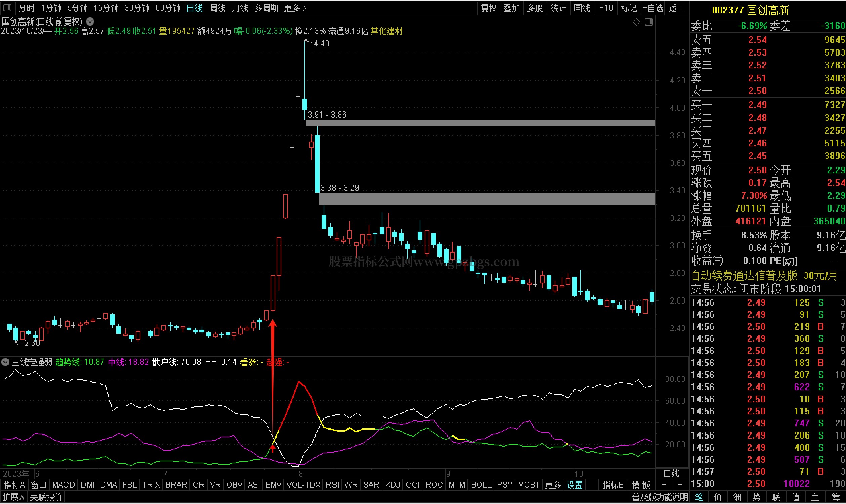Click the diamond marker icon above chart

point(636,22)
